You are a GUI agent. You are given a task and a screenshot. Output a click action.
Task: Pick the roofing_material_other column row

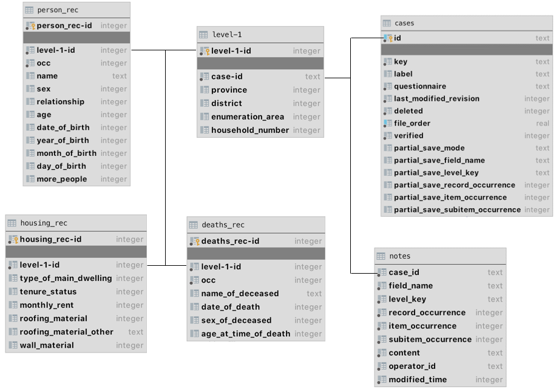tap(66, 332)
